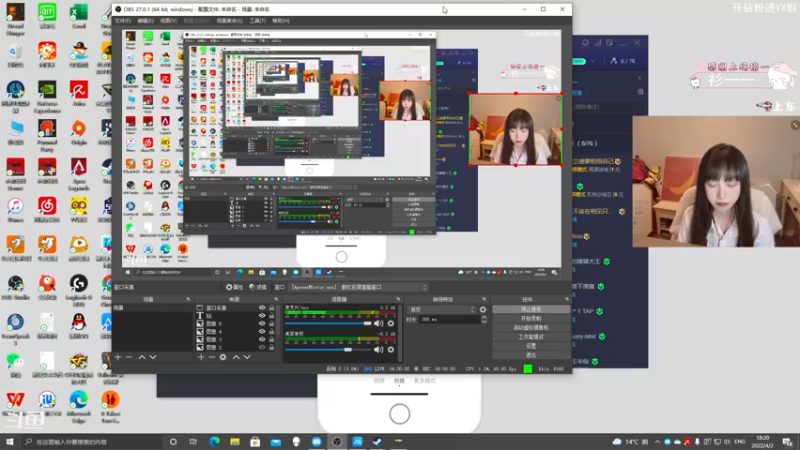This screenshot has width=800, height=450.
Task: Select the 场景 scene in Scenes list
Action: [x=152, y=308]
